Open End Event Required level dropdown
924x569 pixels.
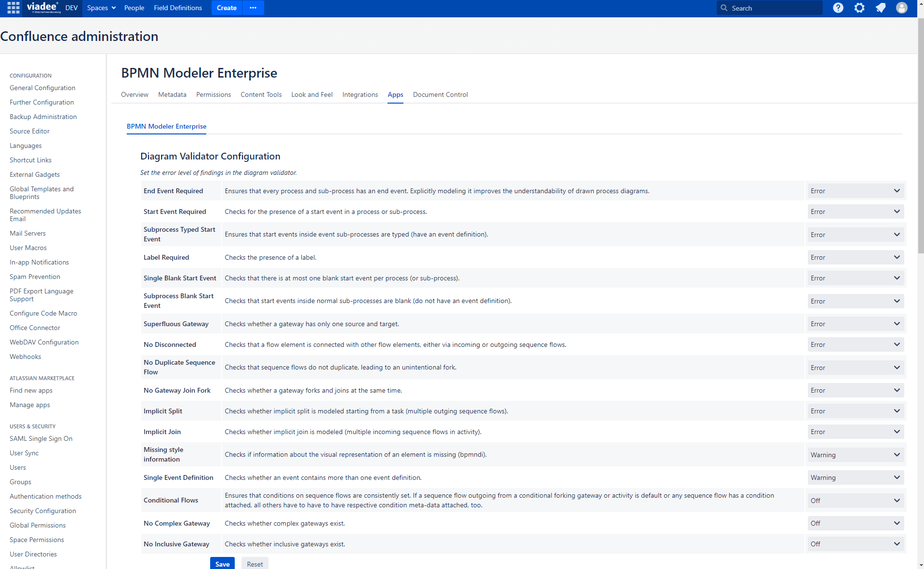856,191
